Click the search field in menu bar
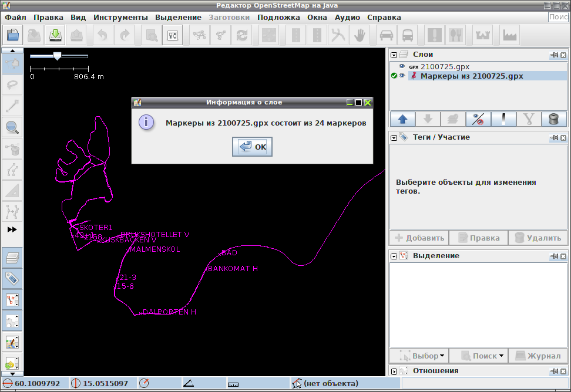Image resolution: width=571 pixels, height=392 pixels. 558,17
